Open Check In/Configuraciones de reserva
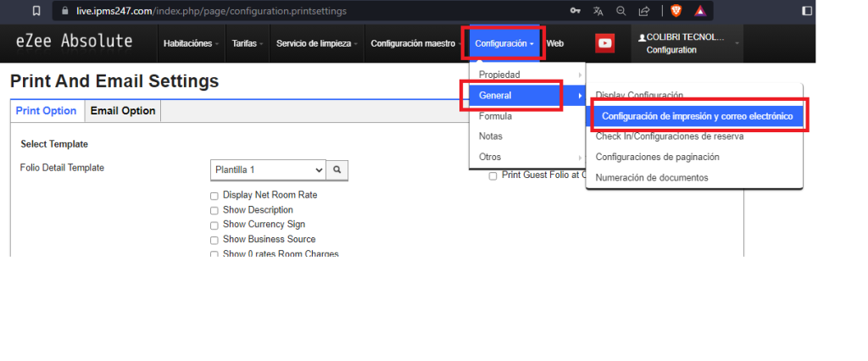The image size is (868, 361). point(694,136)
